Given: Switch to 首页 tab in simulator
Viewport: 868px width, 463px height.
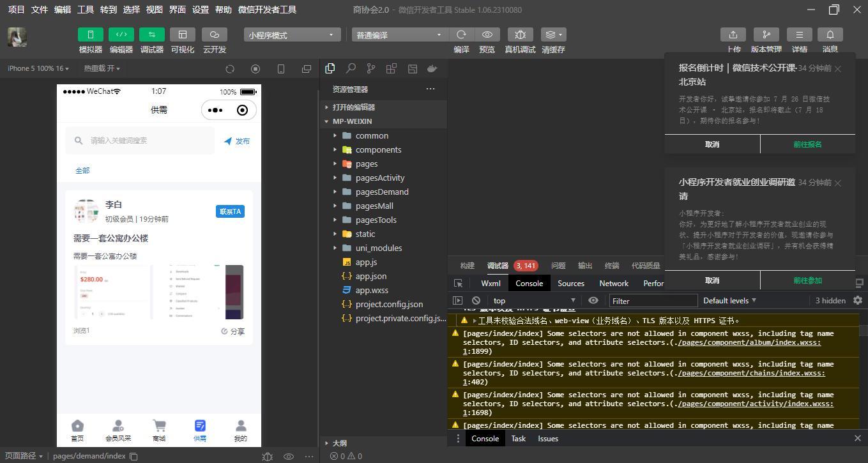Looking at the screenshot, I should (x=77, y=430).
